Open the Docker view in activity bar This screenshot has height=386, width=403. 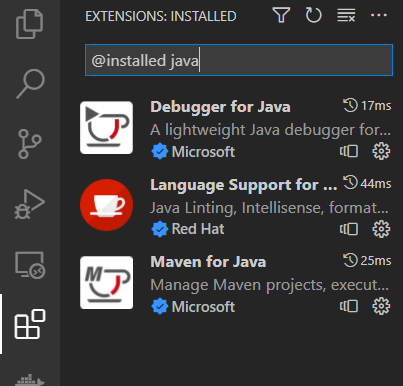pyautogui.click(x=30, y=380)
